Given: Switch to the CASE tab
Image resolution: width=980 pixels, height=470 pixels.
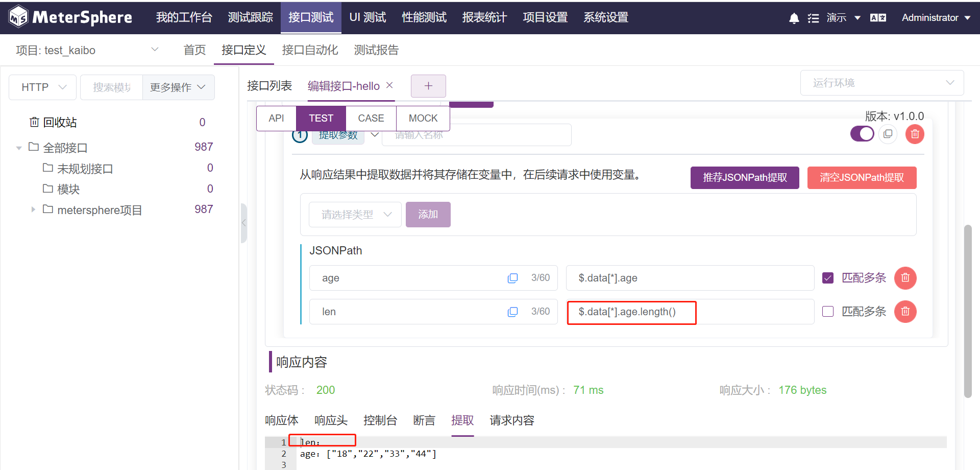Looking at the screenshot, I should coord(371,119).
